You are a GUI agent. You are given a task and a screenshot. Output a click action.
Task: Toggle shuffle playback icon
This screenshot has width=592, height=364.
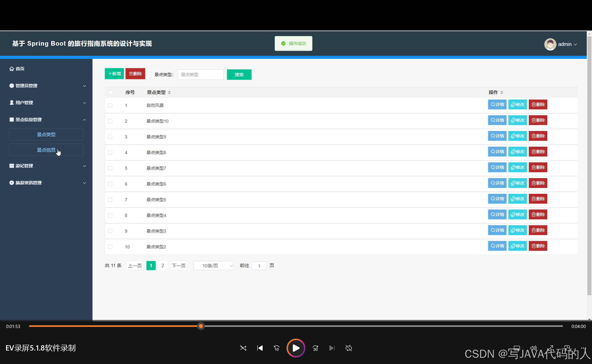click(243, 348)
